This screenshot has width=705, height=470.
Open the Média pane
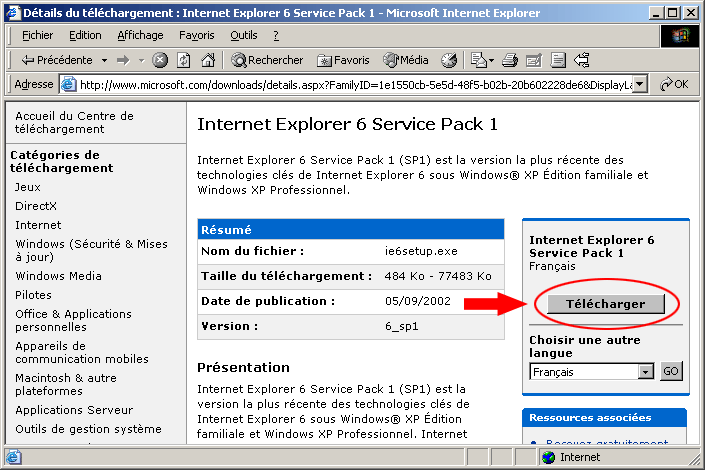(x=406, y=60)
